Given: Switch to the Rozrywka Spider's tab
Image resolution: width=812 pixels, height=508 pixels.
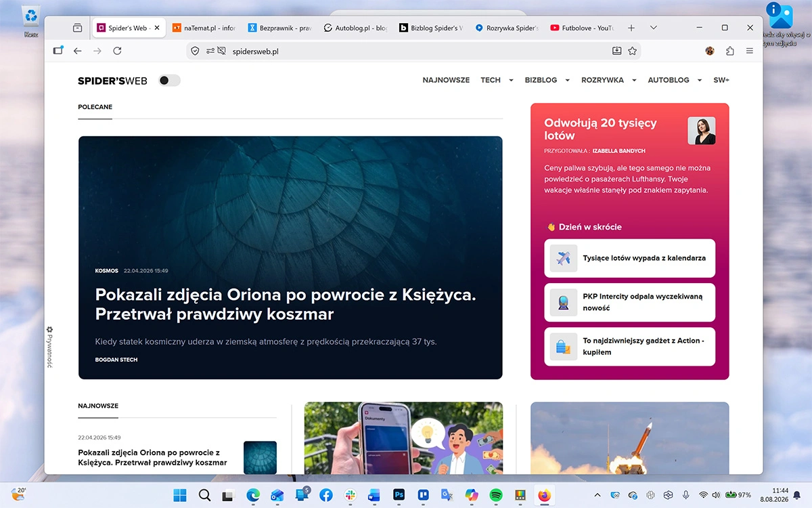Looking at the screenshot, I should (x=507, y=28).
